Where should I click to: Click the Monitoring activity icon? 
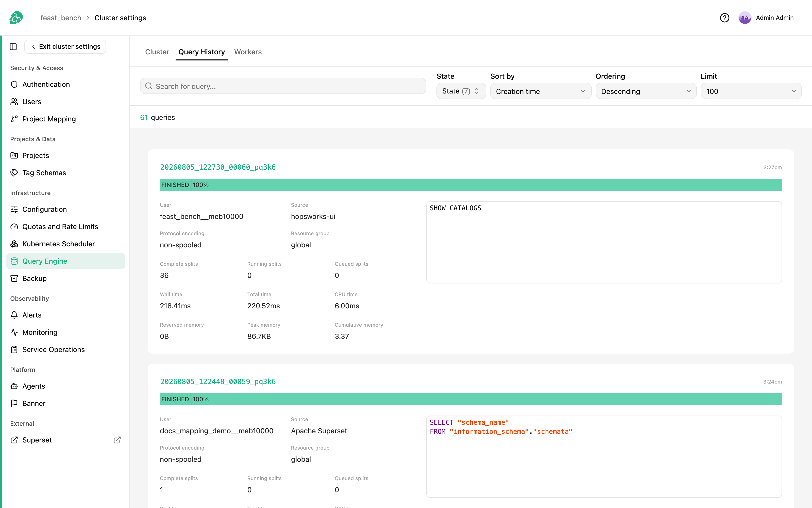[14, 332]
